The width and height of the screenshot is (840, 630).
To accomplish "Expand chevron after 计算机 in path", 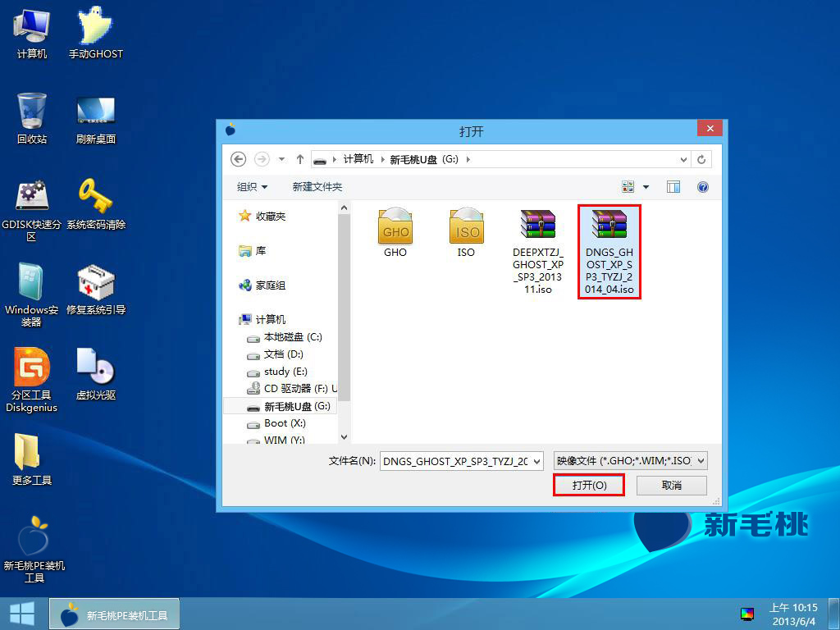I will [382, 159].
